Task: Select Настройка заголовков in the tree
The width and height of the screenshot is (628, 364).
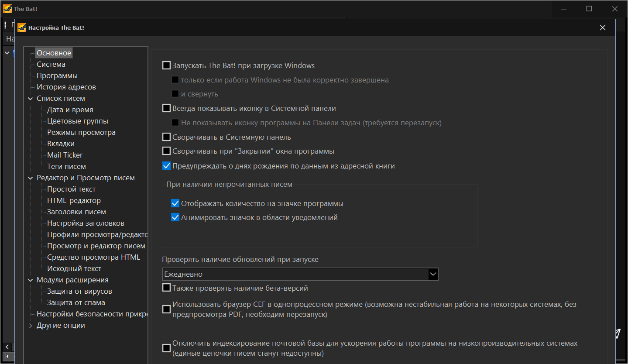Action: tap(86, 223)
